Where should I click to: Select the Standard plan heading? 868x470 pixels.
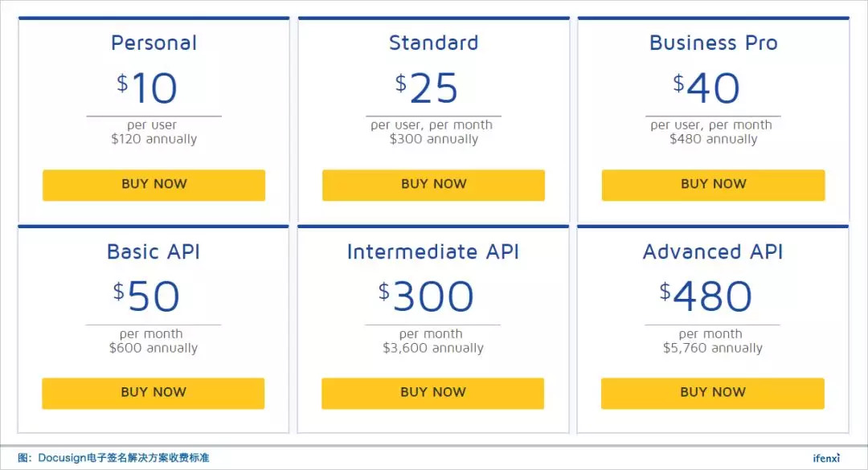tap(433, 43)
